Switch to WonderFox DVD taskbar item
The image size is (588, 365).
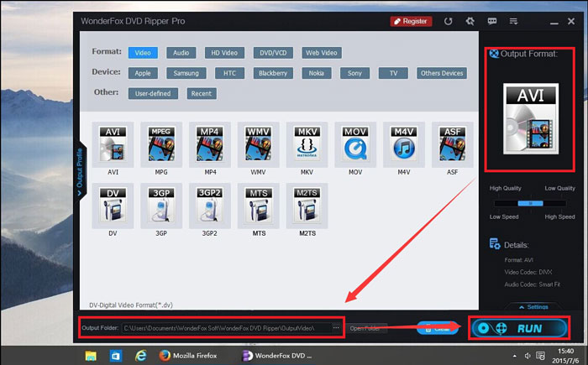coord(277,356)
